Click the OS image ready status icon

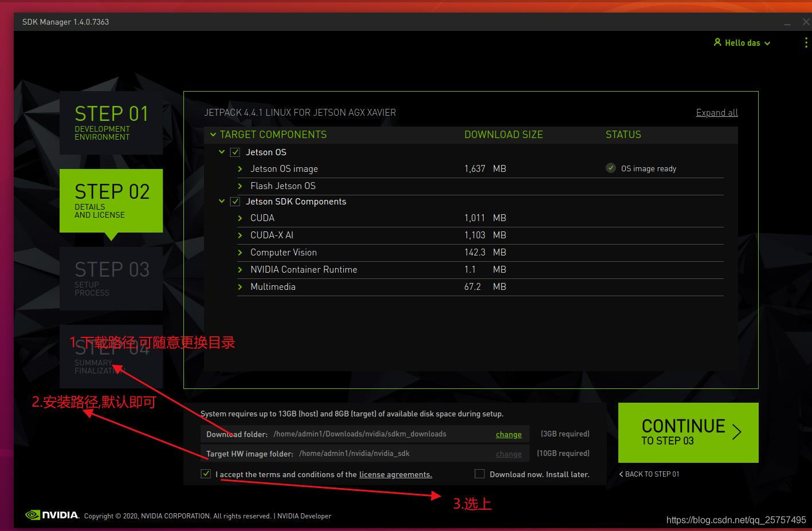[x=611, y=168]
